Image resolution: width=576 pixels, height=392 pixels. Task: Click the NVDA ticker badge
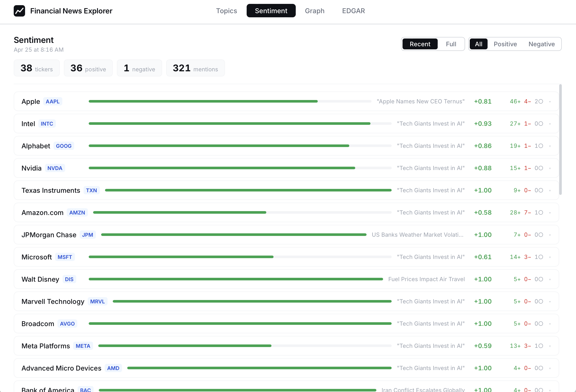pyautogui.click(x=55, y=168)
